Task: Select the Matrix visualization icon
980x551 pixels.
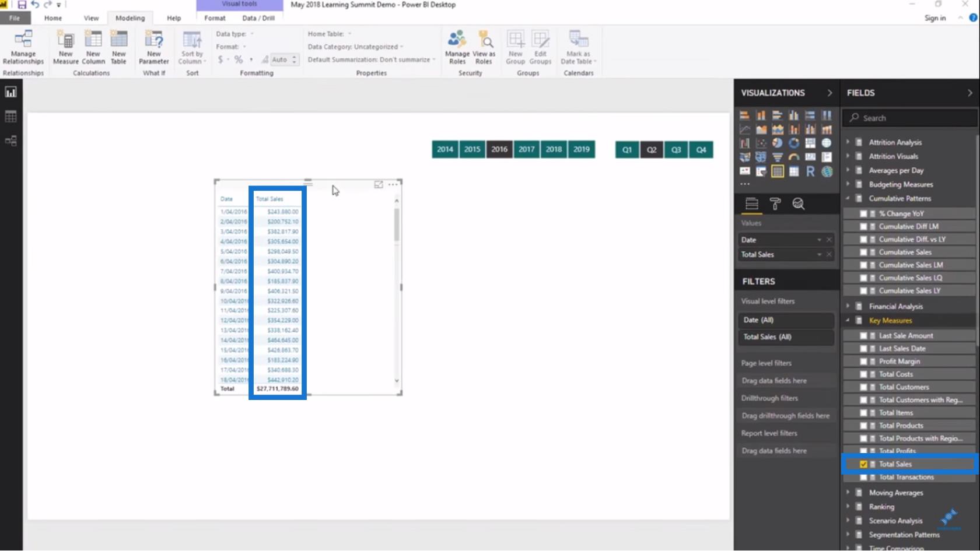Action: point(794,171)
